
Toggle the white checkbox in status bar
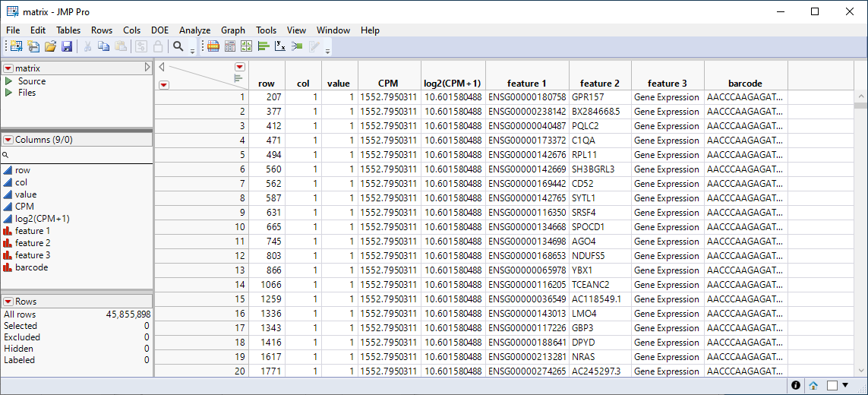[x=832, y=385]
